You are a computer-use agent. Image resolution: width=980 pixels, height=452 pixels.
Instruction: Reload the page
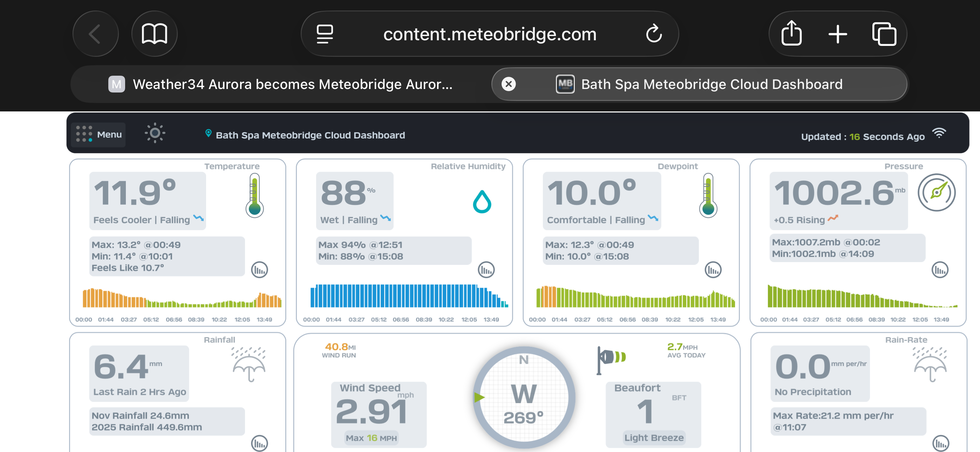click(654, 34)
